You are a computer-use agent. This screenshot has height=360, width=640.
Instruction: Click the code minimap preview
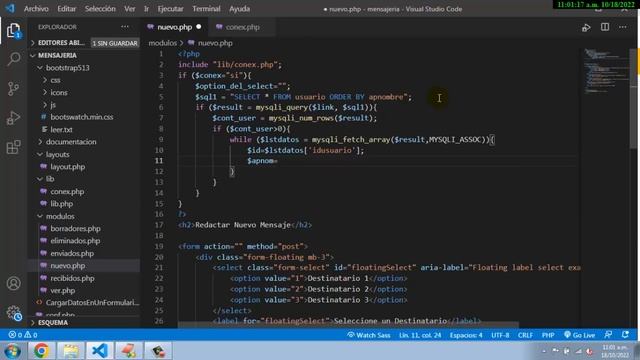pos(606,71)
